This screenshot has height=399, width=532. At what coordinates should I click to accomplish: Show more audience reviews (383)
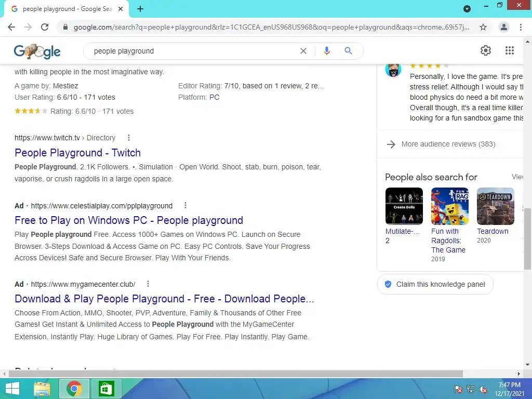click(448, 144)
